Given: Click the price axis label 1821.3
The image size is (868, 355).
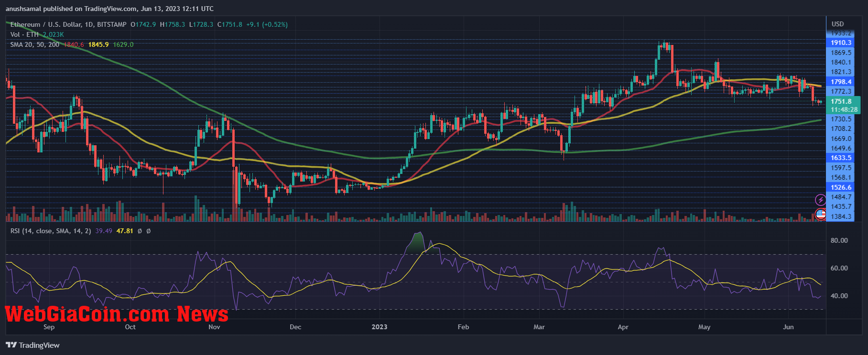Looking at the screenshot, I should tap(841, 72).
